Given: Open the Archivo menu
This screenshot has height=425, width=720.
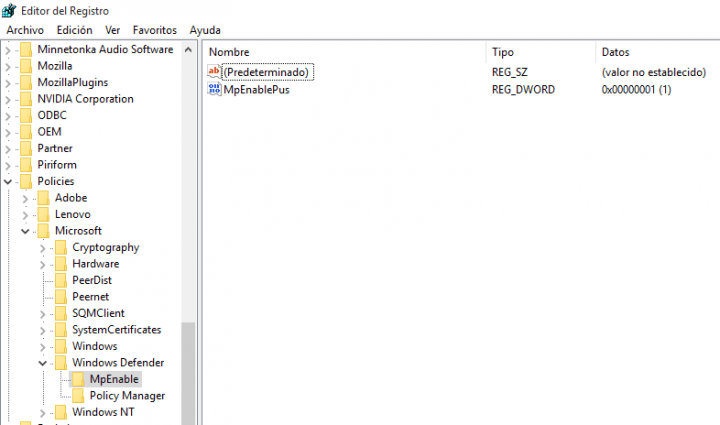Looking at the screenshot, I should (x=25, y=30).
